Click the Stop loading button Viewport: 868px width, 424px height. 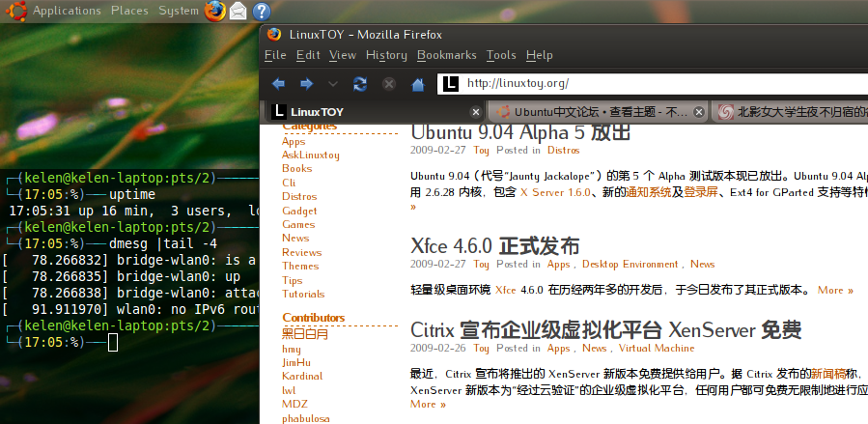[x=389, y=84]
